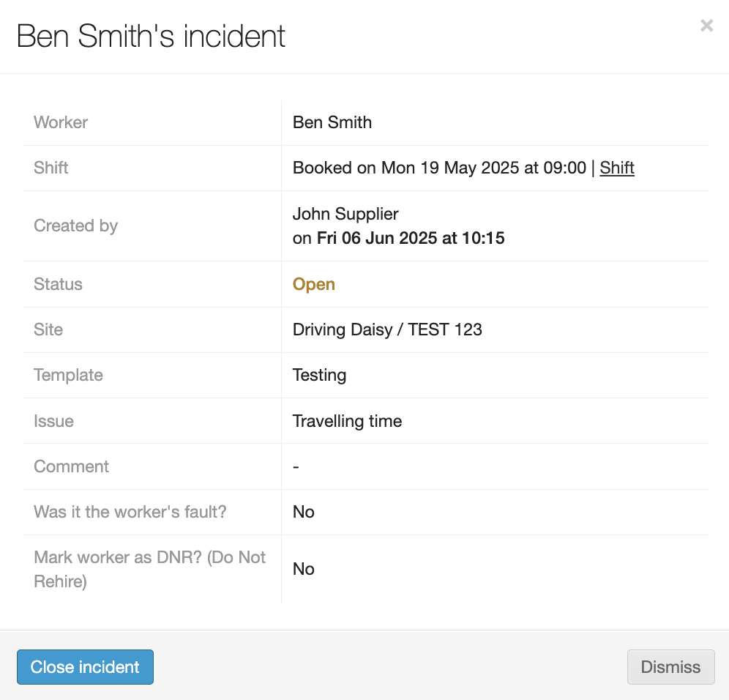Image resolution: width=729 pixels, height=700 pixels.
Task: Click the Testing template value
Action: pyautogui.click(x=319, y=375)
